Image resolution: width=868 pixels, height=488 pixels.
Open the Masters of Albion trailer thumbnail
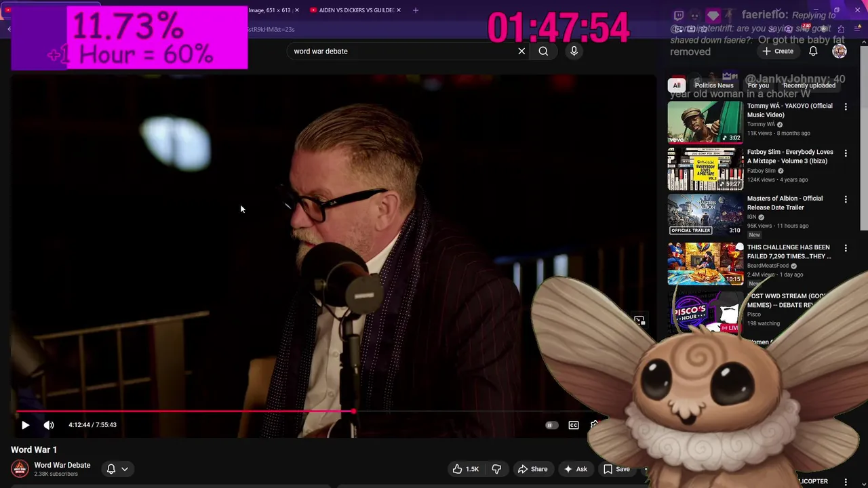[x=705, y=215]
